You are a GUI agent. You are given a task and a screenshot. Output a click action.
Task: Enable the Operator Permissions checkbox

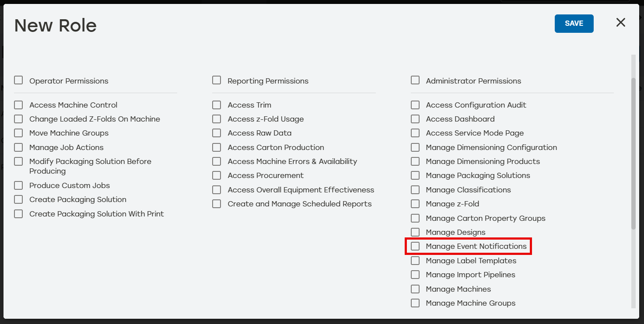[18, 80]
